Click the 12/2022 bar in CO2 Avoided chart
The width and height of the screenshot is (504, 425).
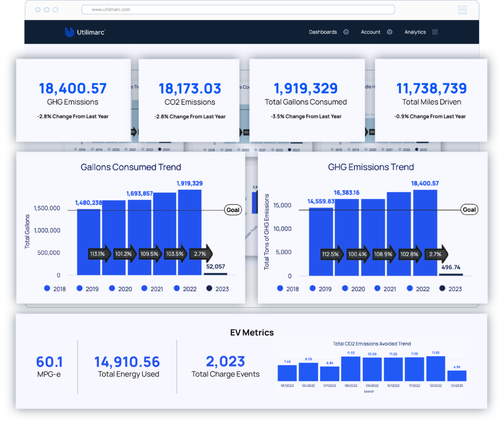click(x=436, y=368)
